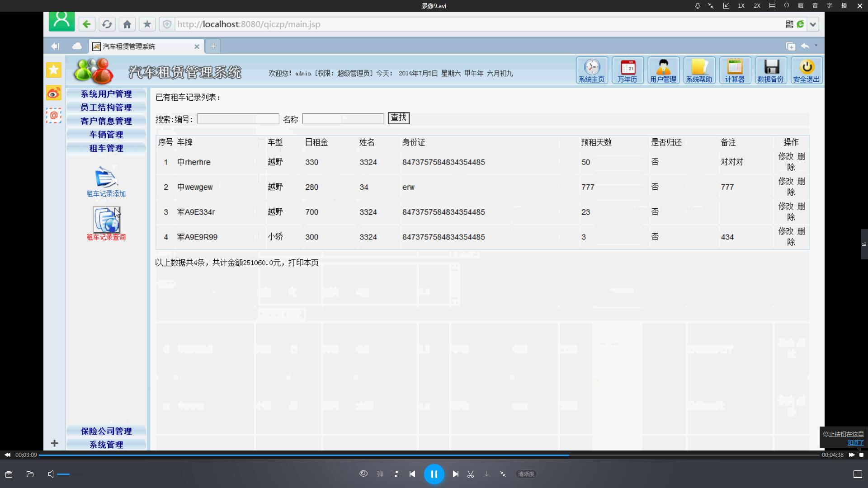
Task: Click the 名称 search input field
Action: coord(343,119)
